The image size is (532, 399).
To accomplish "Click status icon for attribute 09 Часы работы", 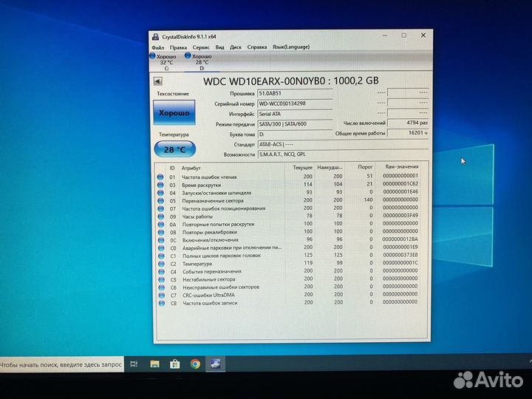I will tap(161, 216).
